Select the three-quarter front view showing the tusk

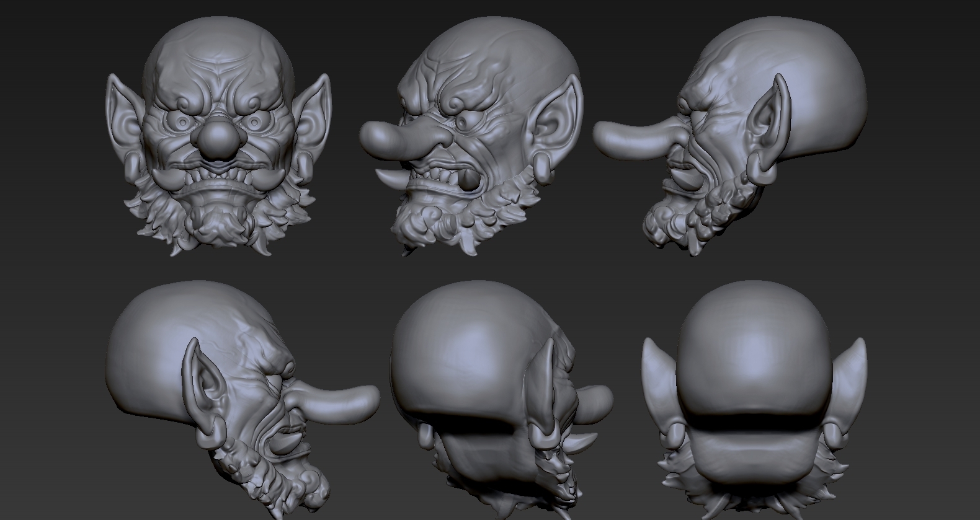coord(473,137)
